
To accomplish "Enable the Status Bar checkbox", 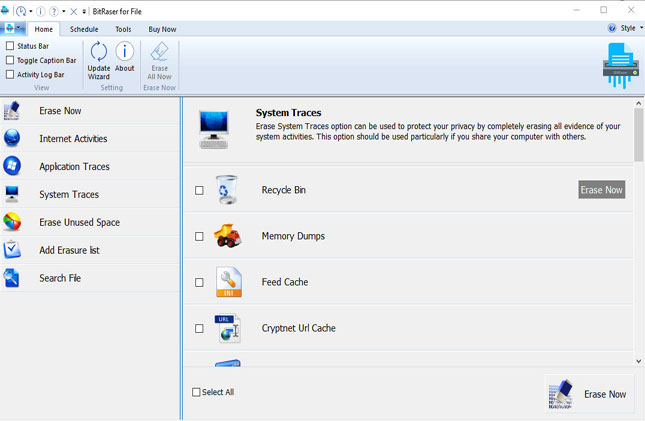I will click(x=10, y=46).
